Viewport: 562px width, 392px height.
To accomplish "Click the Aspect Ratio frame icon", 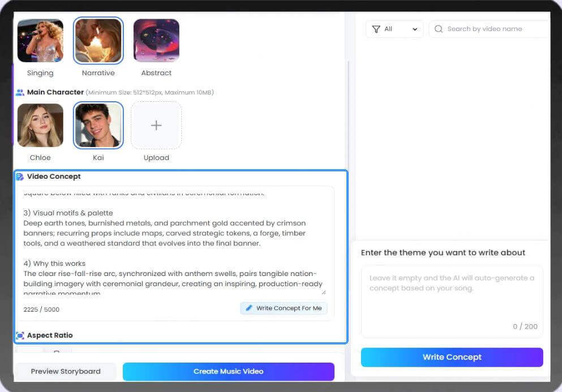I will (20, 335).
